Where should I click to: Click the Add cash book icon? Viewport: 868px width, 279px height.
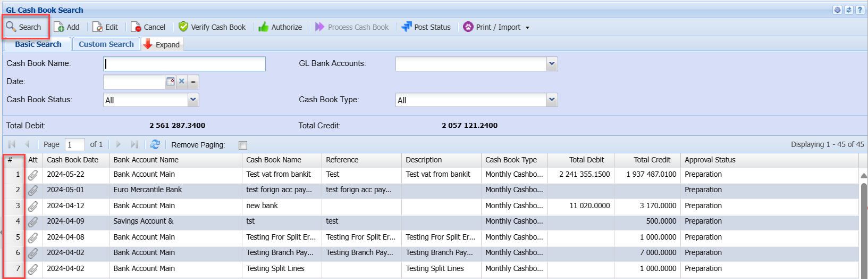(59, 27)
